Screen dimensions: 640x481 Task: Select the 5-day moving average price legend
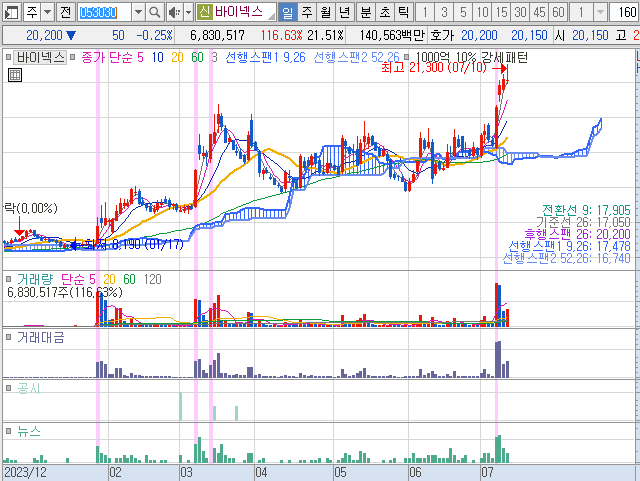click(x=140, y=57)
